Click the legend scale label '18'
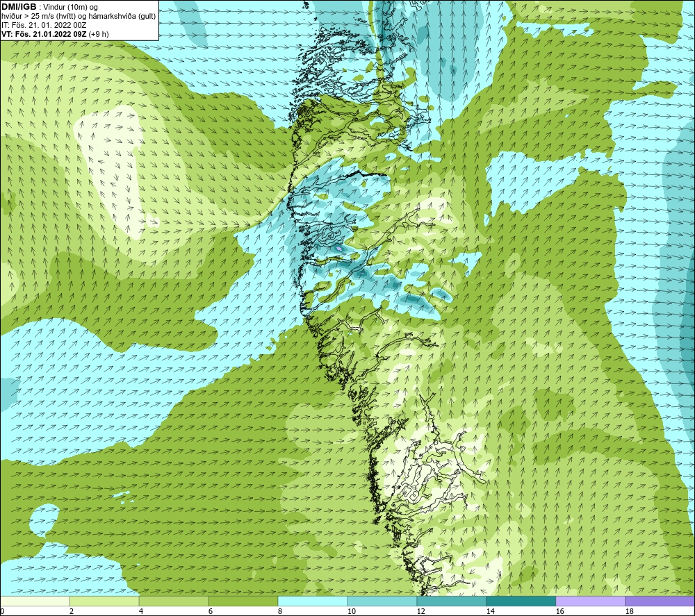This screenshot has height=616, width=695. tap(629, 611)
